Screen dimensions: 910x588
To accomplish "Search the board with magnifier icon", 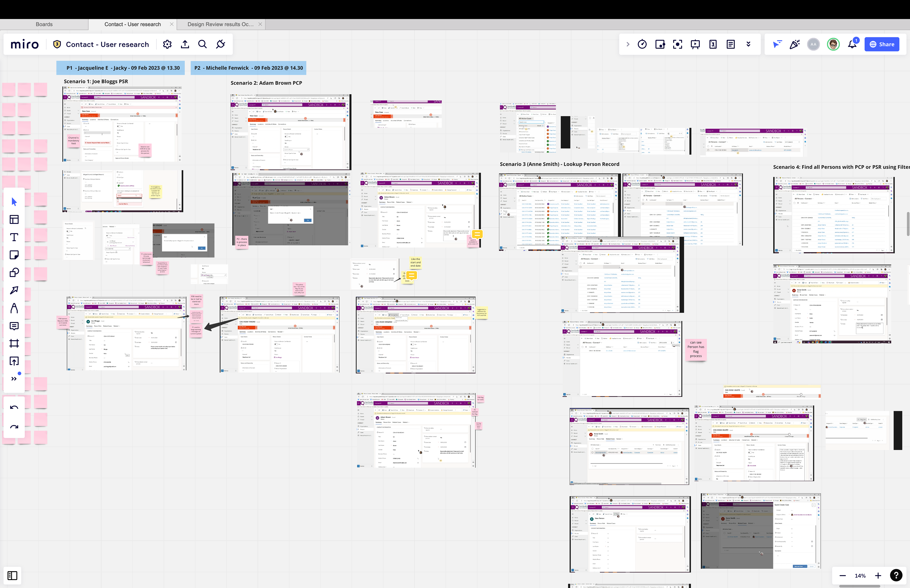I will pos(202,44).
